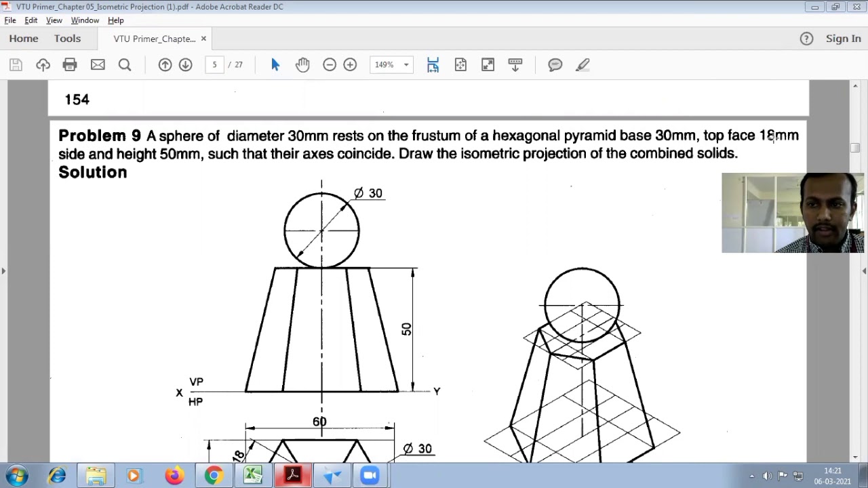Open the Window menu

tap(85, 20)
